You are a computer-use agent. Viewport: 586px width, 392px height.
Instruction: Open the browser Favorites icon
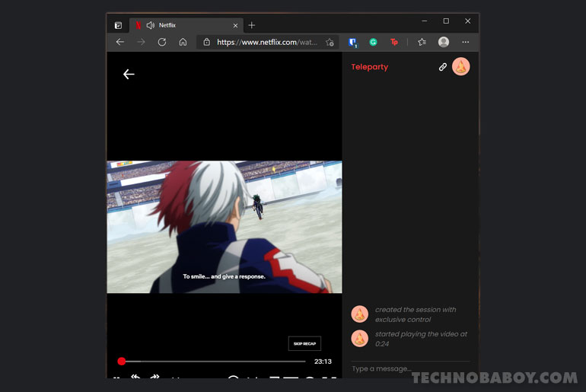(x=422, y=42)
